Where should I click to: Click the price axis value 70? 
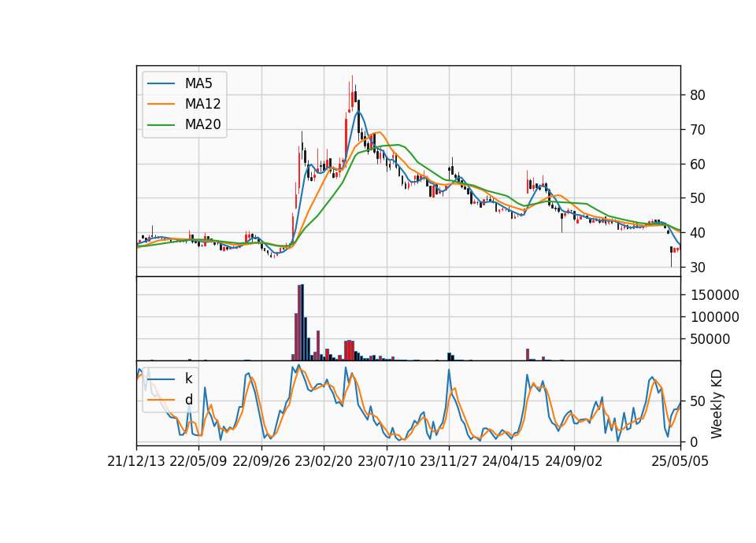click(x=698, y=130)
